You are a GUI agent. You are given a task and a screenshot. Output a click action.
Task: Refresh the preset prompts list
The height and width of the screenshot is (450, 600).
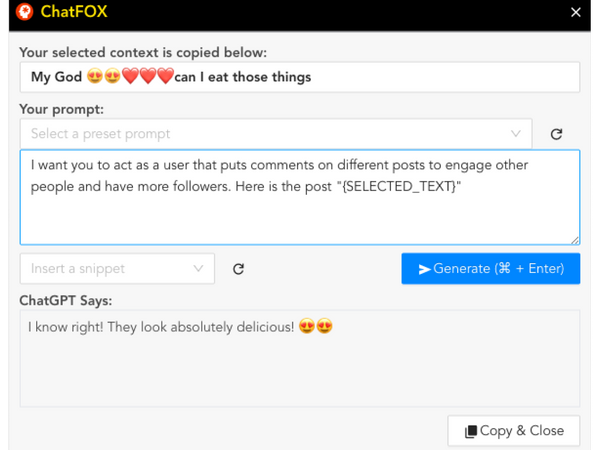coord(557,134)
